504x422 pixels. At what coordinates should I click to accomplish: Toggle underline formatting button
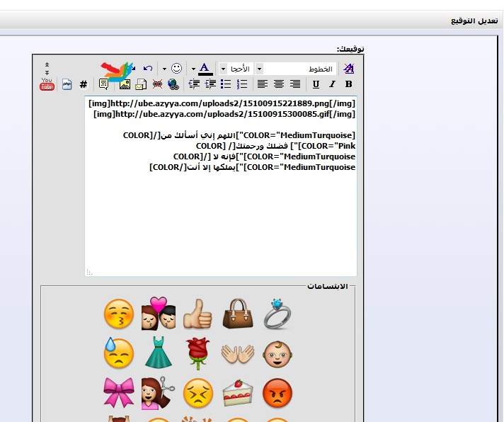(316, 84)
